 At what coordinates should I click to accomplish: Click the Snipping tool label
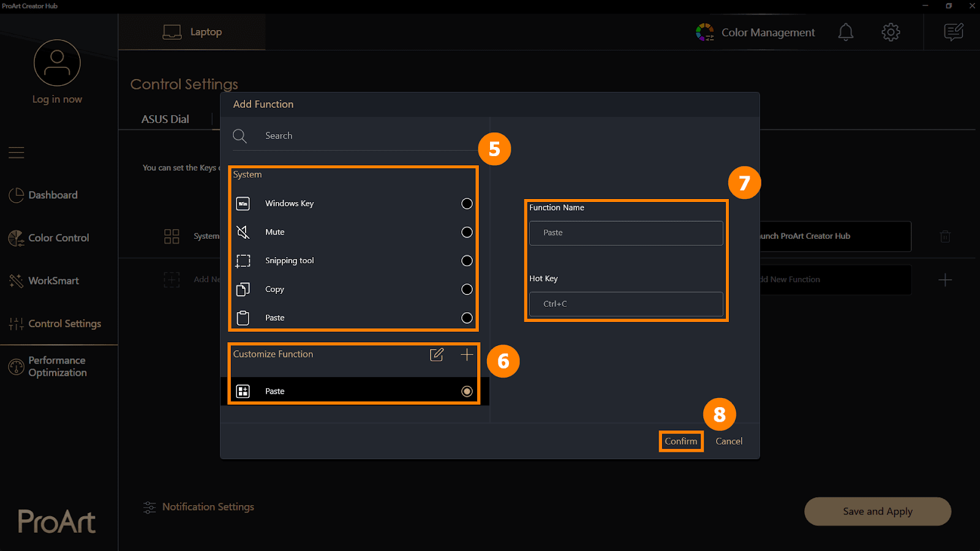290,261
